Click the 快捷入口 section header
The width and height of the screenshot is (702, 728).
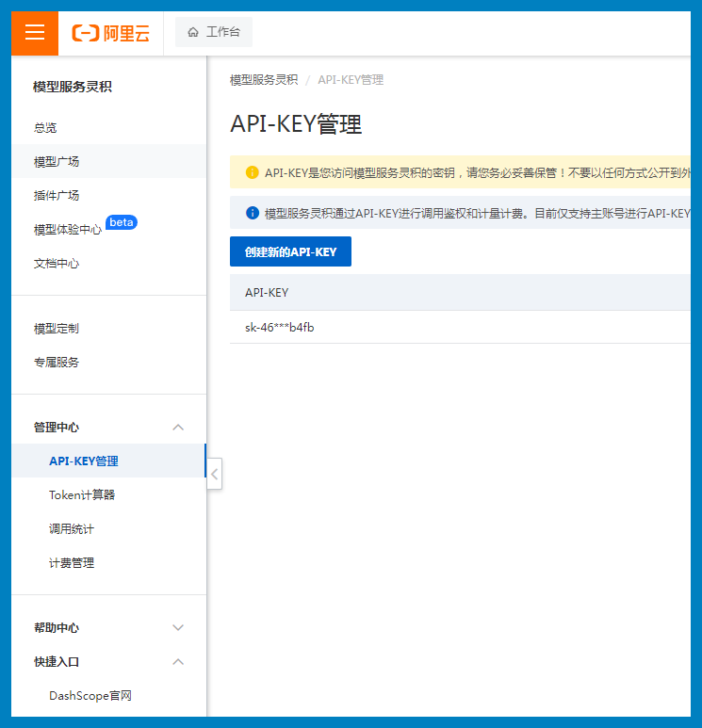pos(57,662)
